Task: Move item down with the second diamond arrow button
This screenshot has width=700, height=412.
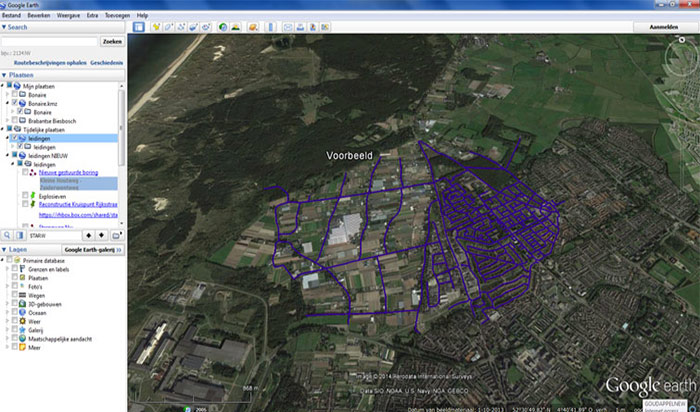Action: (x=101, y=235)
